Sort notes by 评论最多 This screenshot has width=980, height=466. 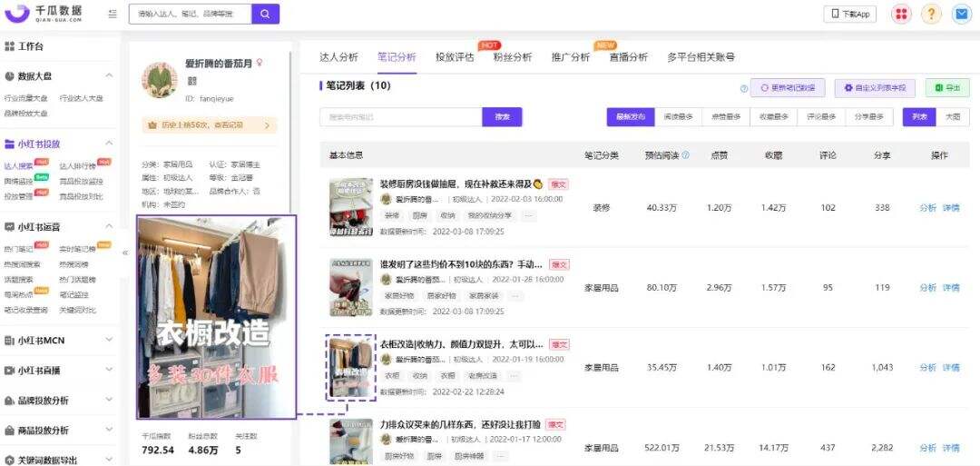point(821,117)
